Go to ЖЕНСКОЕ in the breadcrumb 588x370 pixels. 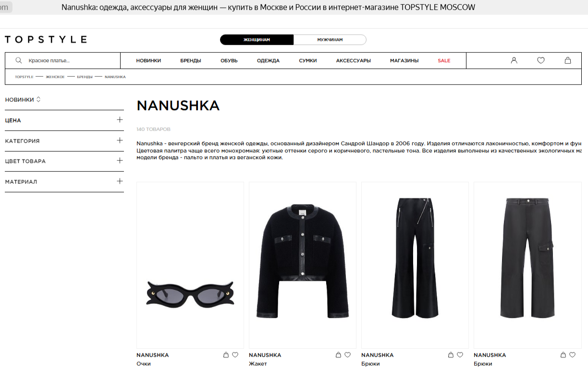click(55, 77)
